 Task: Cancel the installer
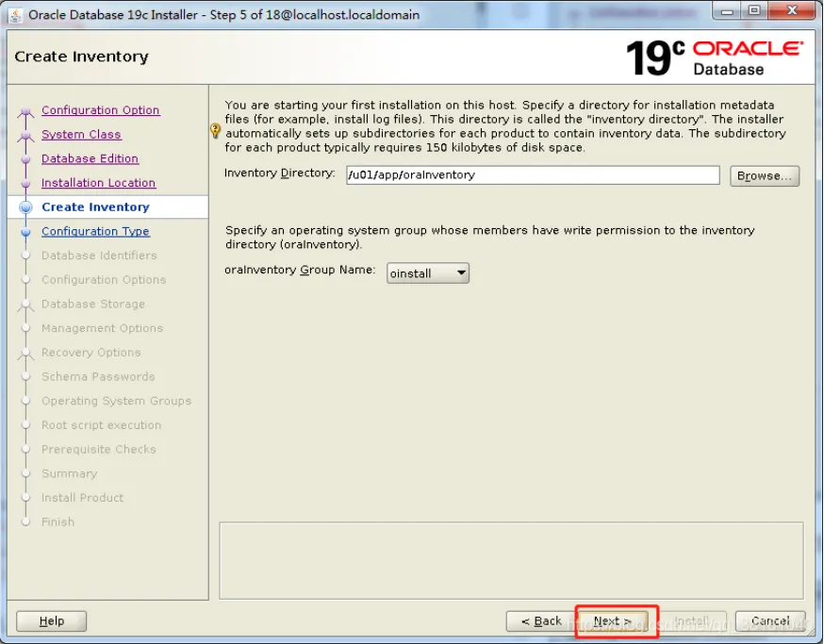pyautogui.click(x=770, y=620)
